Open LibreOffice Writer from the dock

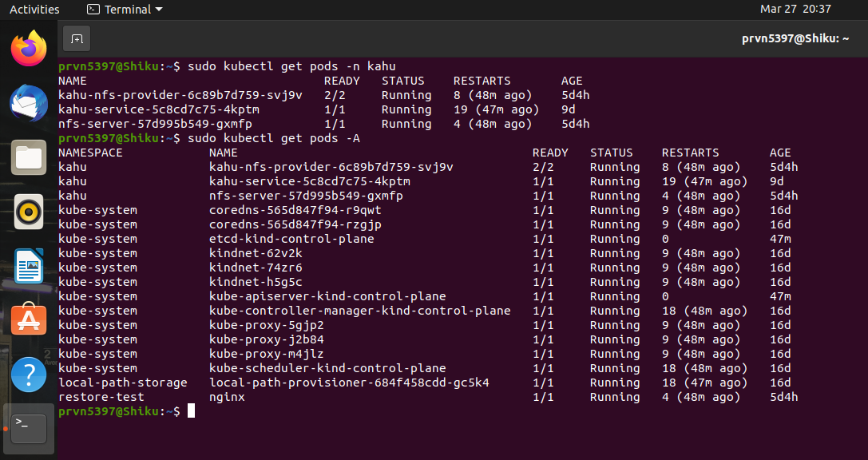(x=28, y=266)
